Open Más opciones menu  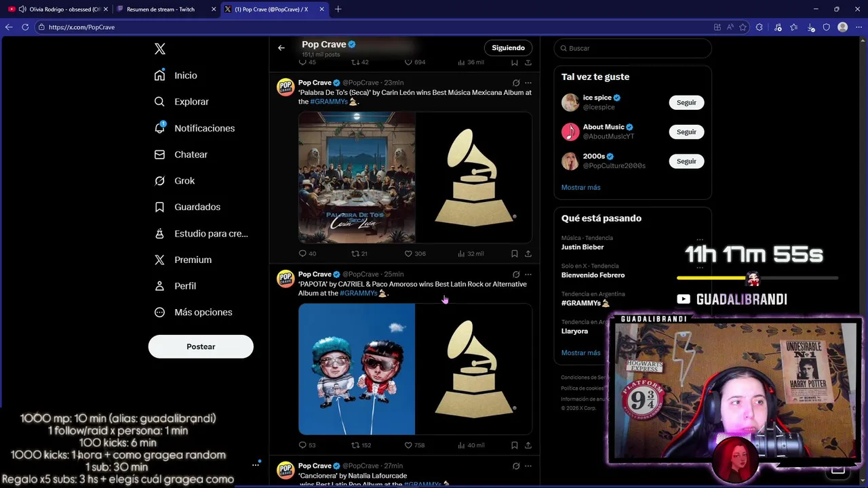[x=193, y=312]
